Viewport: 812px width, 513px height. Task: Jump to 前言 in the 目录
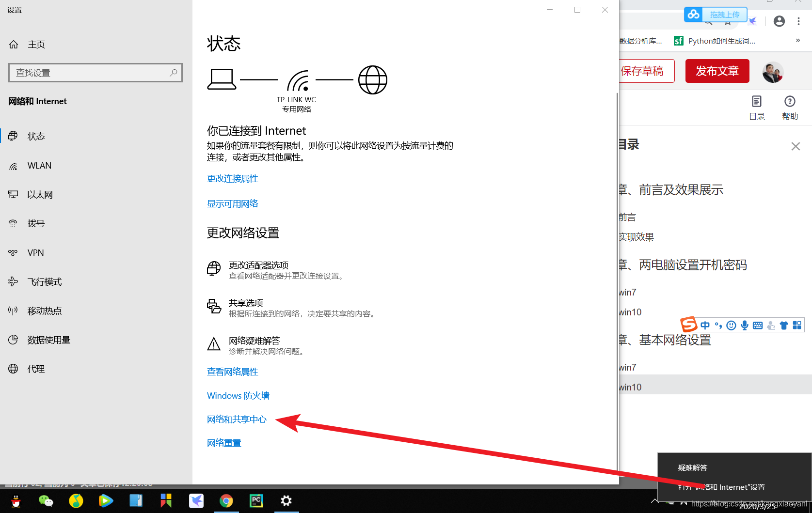pyautogui.click(x=627, y=218)
